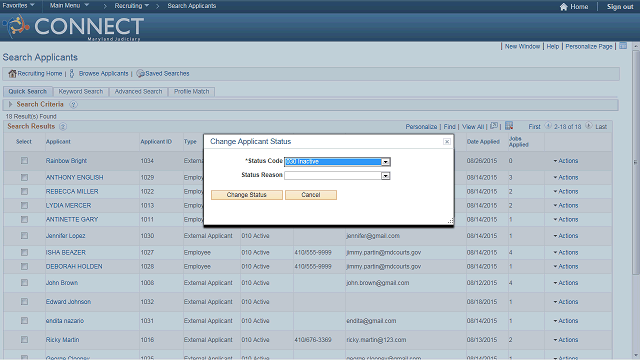Open the Status Code dropdown
Viewport: 640px width, 360px height.
[x=337, y=162]
